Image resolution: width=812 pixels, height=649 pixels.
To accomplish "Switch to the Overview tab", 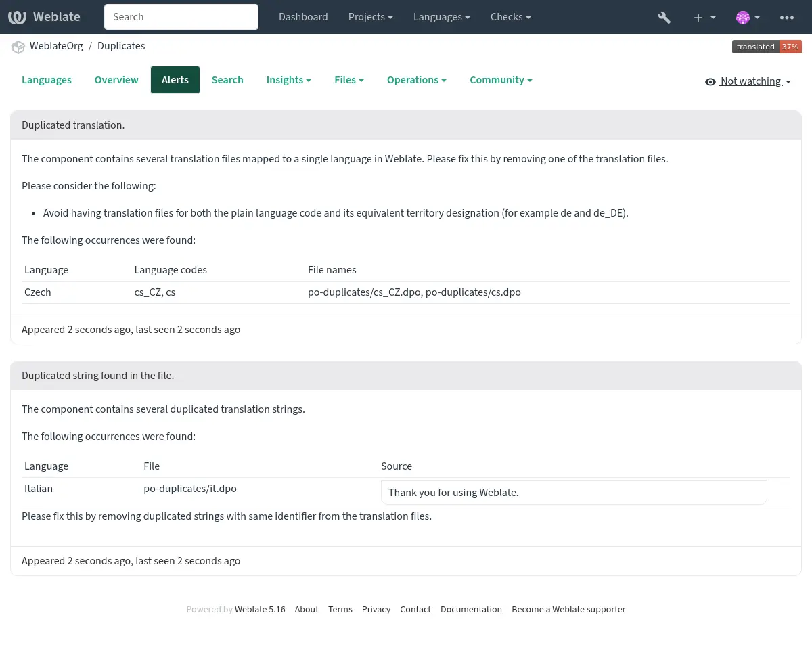I will point(116,80).
